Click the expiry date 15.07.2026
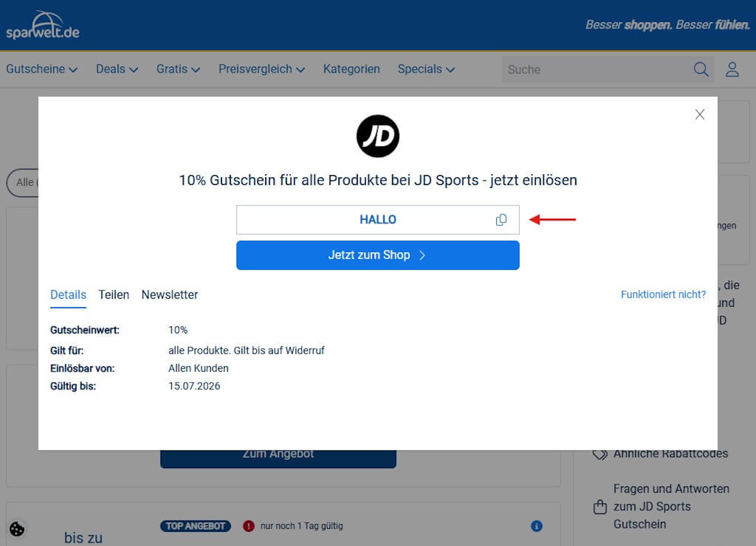 click(194, 386)
